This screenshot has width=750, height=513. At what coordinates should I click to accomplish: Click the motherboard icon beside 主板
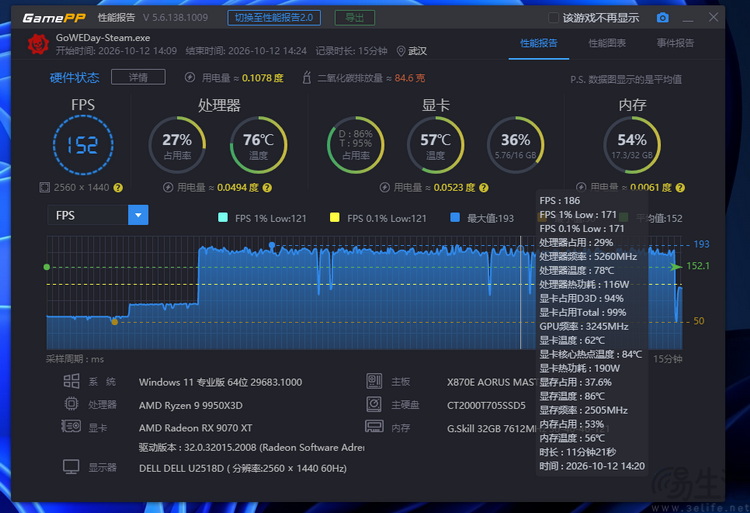(374, 381)
